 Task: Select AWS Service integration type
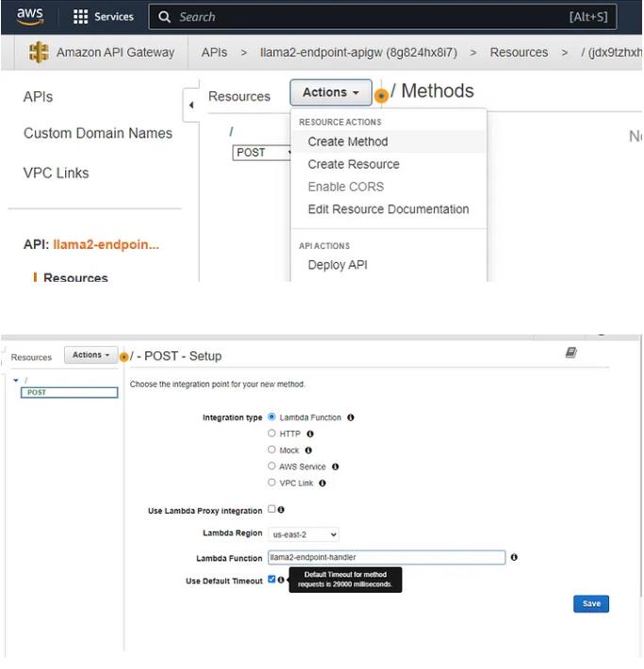pos(272,465)
